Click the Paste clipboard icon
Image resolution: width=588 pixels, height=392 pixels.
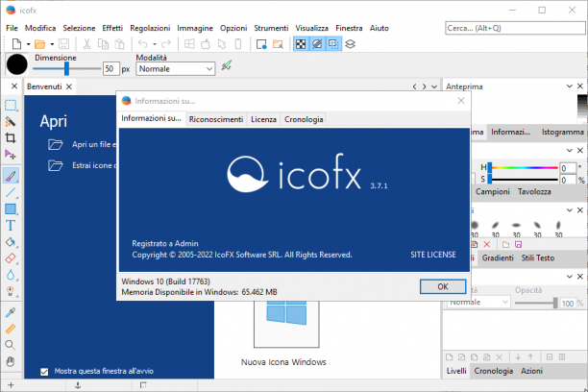120,44
